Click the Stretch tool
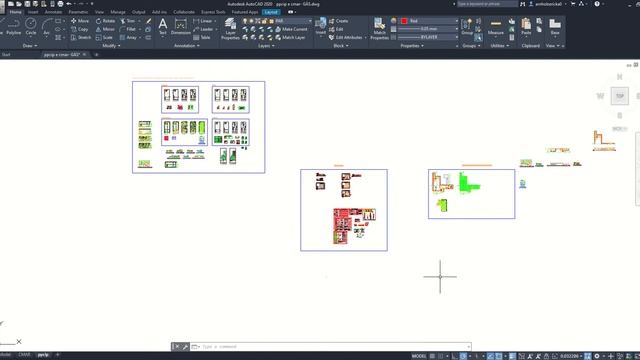 coord(81,38)
